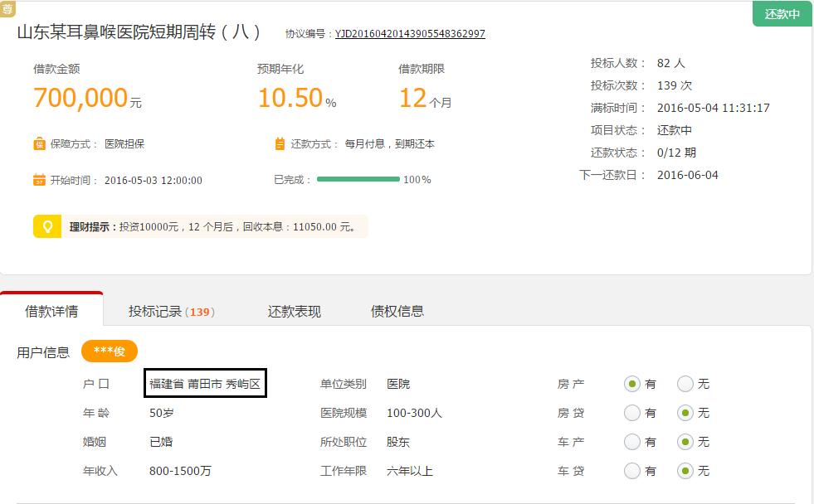Click the highlighted 户口 location box
Image resolution: width=814 pixels, height=504 pixels.
pyautogui.click(x=204, y=383)
